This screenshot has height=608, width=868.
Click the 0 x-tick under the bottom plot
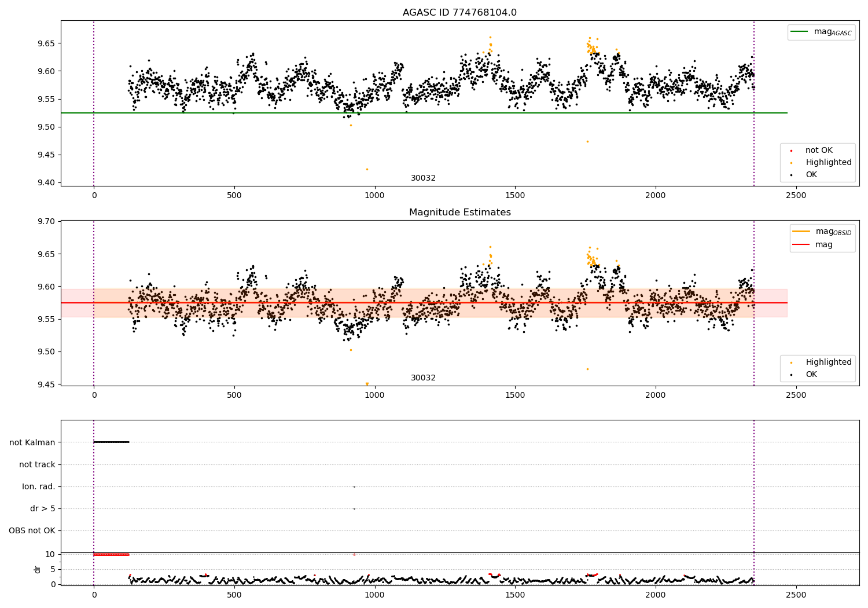click(94, 595)
